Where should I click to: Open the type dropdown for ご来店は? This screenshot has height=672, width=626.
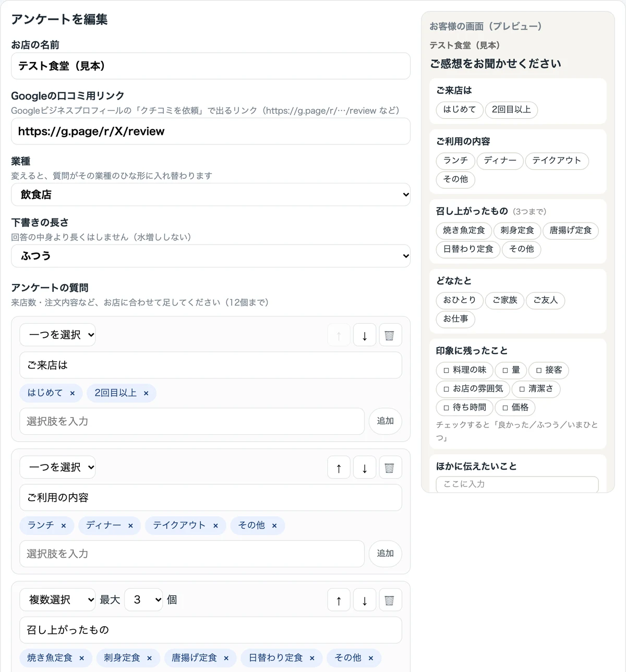(x=57, y=335)
